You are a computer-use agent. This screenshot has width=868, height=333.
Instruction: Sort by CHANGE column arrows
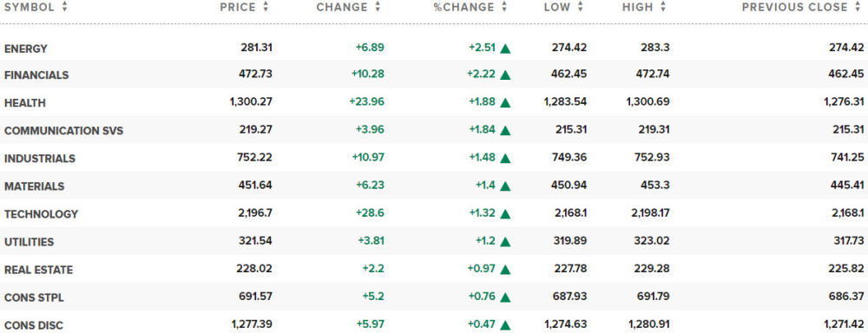(378, 7)
